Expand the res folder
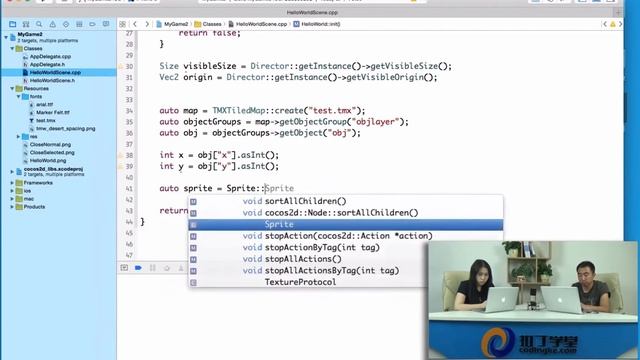The width and height of the screenshot is (640, 360). tap(18, 137)
